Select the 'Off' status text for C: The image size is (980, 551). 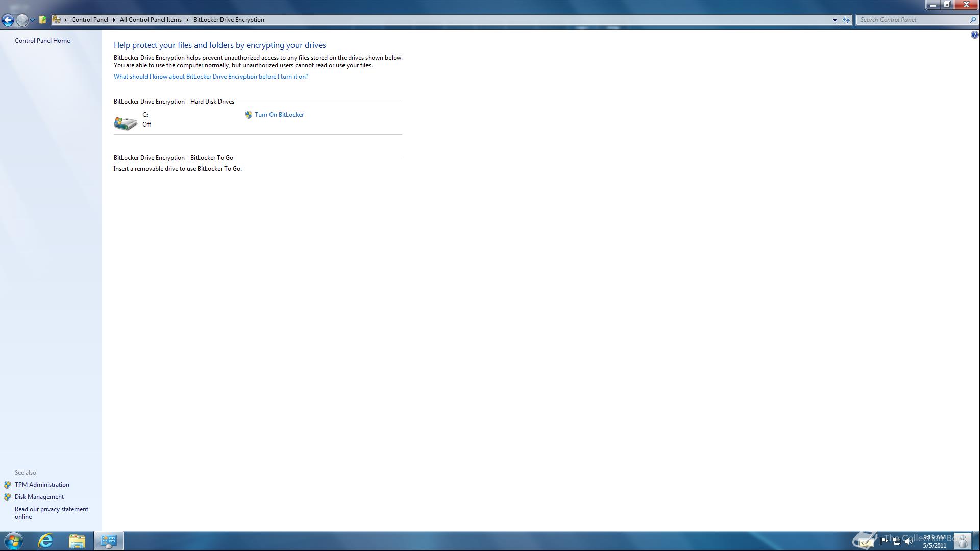tap(147, 124)
